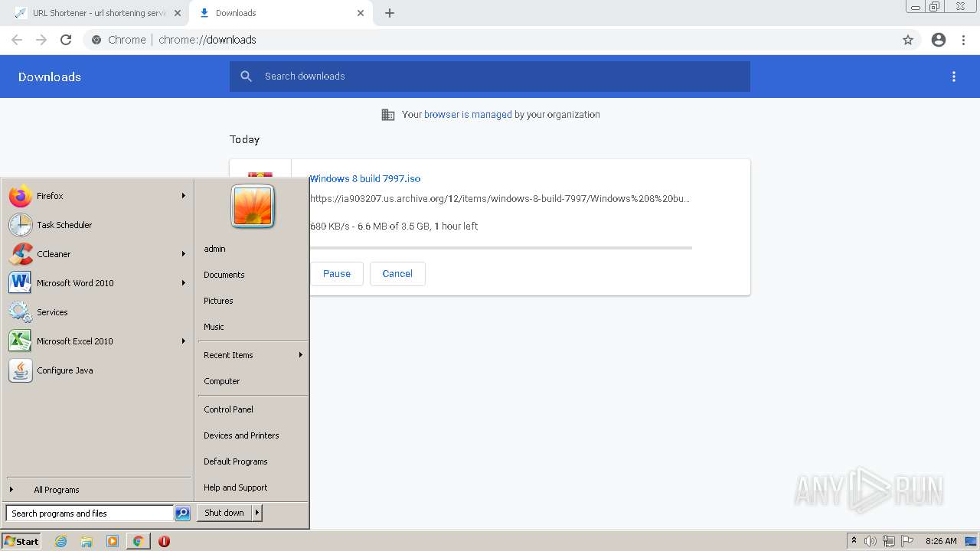The image size is (980, 551).
Task: Expand the Firefox jump list arrow
Action: click(184, 196)
